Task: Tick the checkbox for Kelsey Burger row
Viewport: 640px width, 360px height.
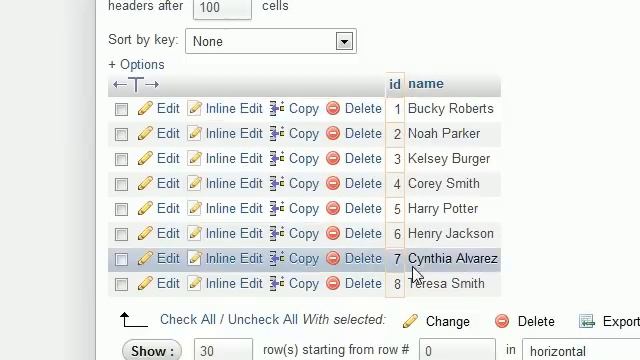Action: (x=121, y=159)
